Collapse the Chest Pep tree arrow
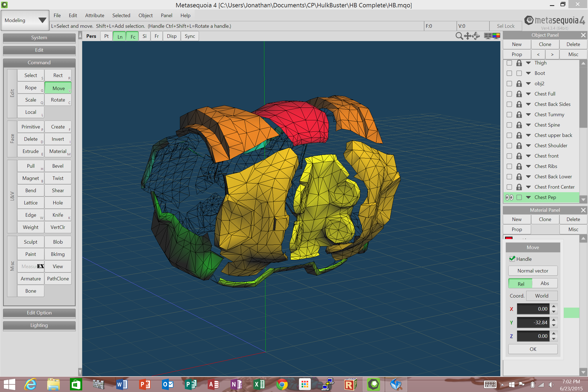Image resolution: width=588 pixels, height=392 pixels. click(x=528, y=197)
